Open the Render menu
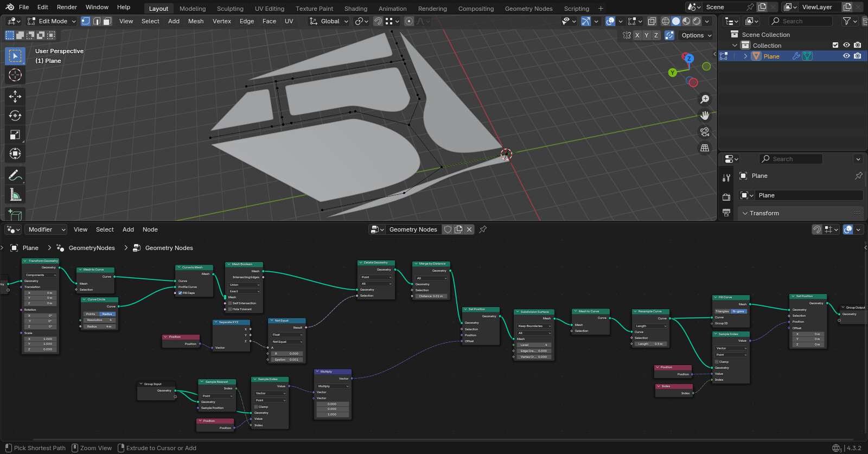The image size is (868, 454). (x=67, y=7)
